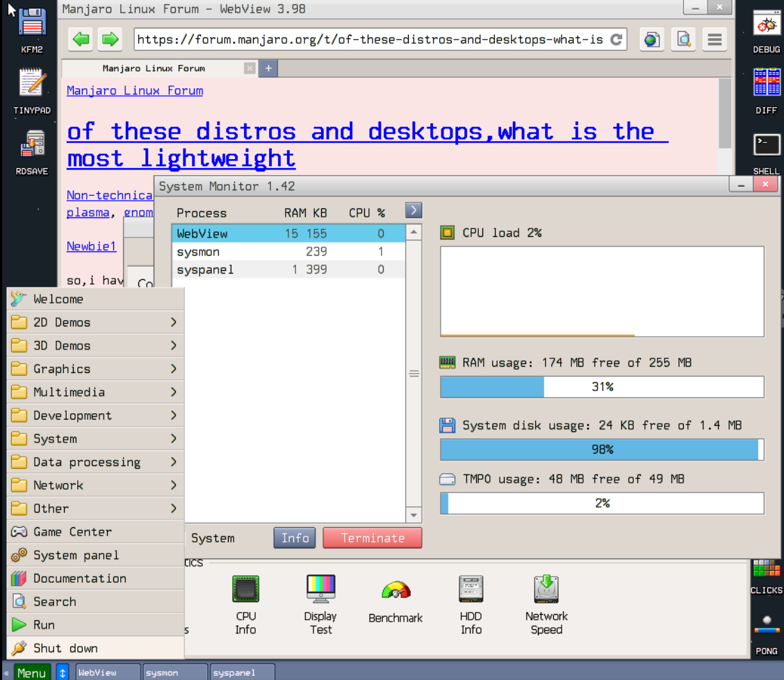Click the globe icon in WebView toolbar
This screenshot has width=784, height=680.
click(x=651, y=40)
